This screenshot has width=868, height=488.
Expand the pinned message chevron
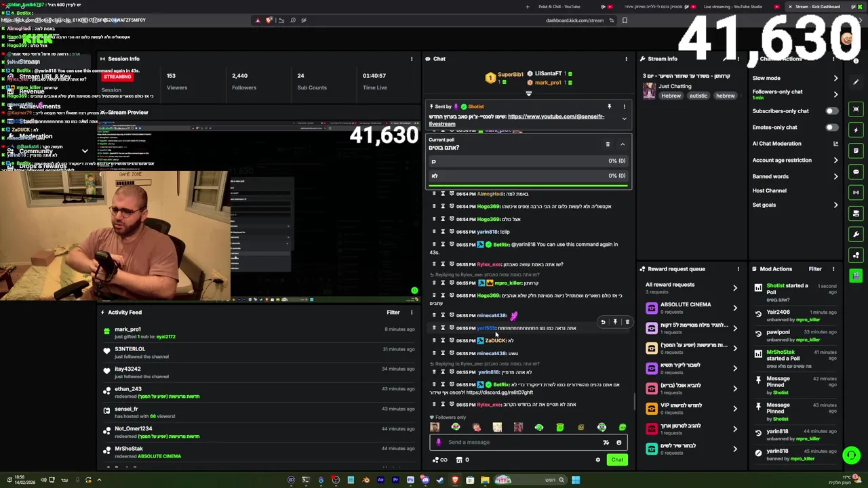pos(624,119)
